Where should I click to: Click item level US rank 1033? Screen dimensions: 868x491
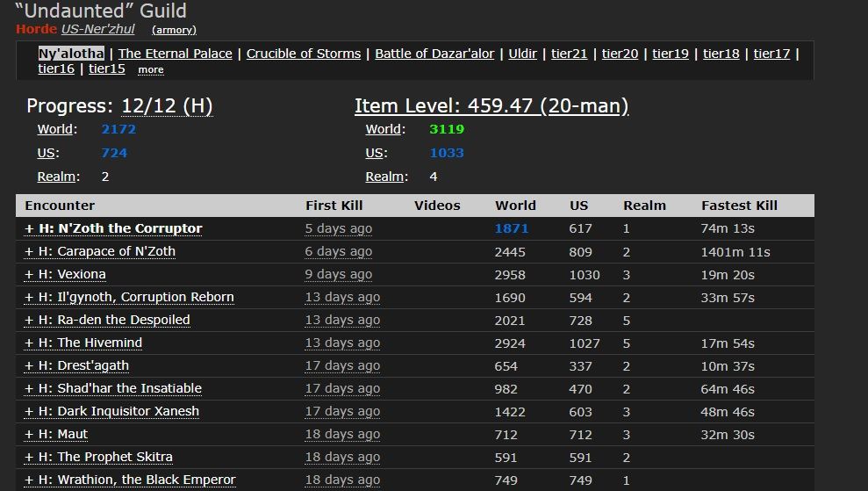tap(447, 153)
